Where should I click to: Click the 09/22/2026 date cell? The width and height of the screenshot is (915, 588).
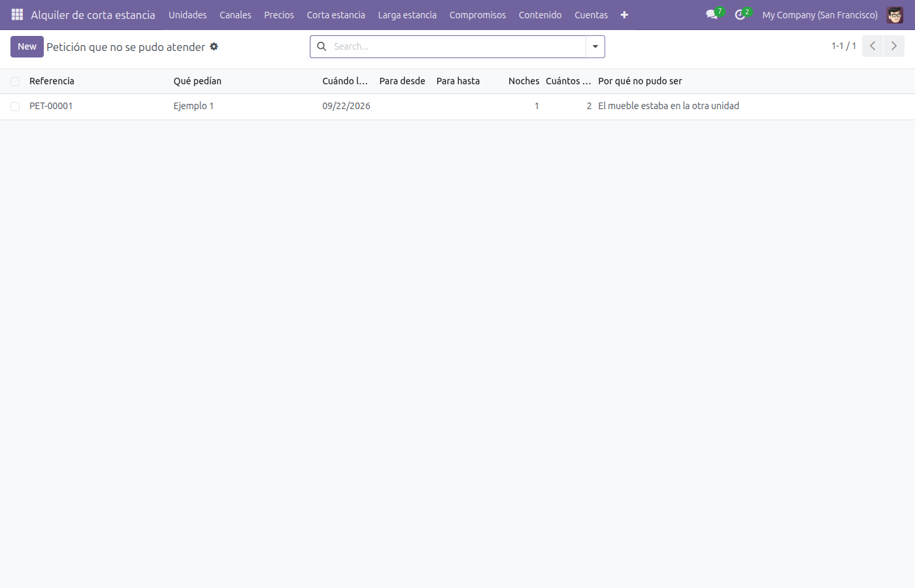click(x=346, y=106)
